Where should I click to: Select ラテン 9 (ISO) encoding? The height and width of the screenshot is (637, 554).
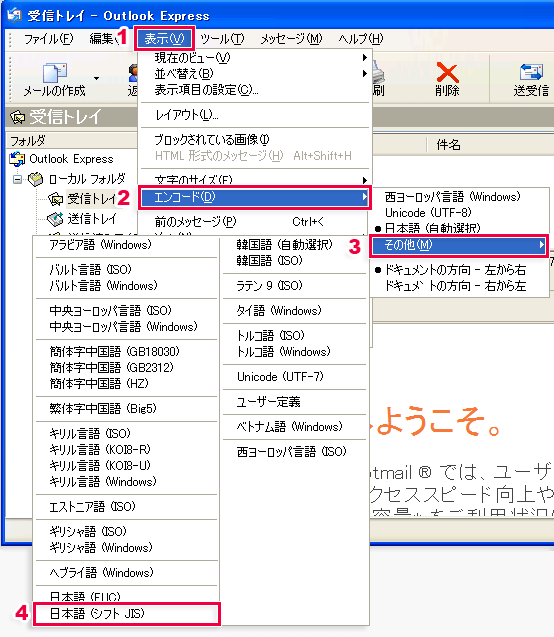click(294, 286)
